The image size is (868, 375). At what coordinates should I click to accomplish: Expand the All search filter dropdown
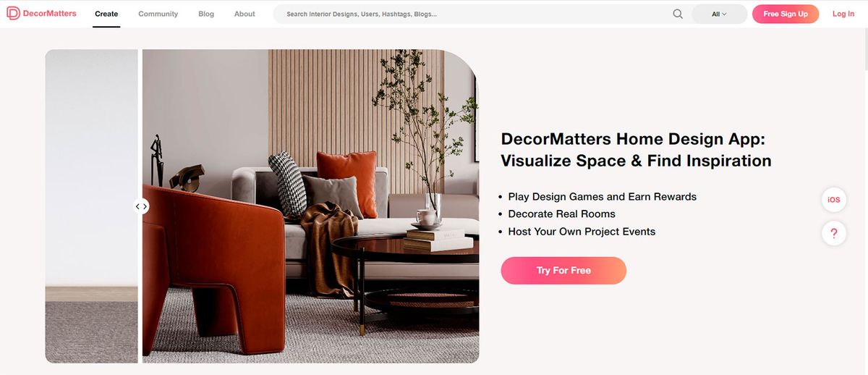719,14
